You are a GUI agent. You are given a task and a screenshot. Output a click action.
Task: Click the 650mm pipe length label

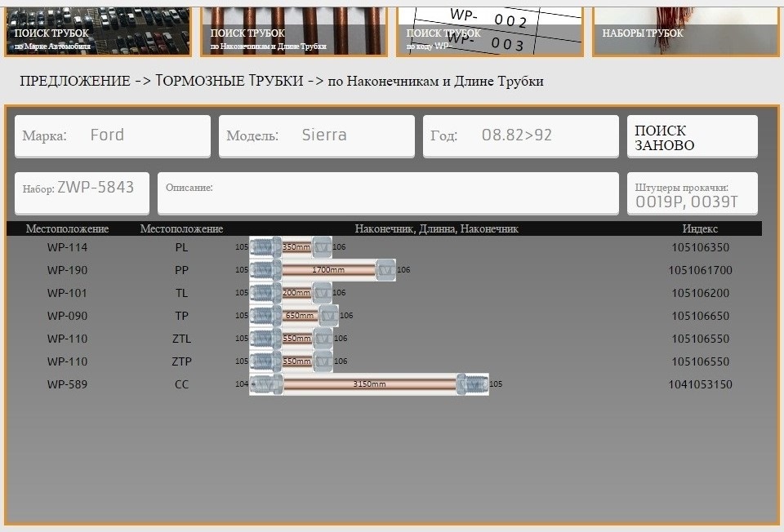click(300, 316)
